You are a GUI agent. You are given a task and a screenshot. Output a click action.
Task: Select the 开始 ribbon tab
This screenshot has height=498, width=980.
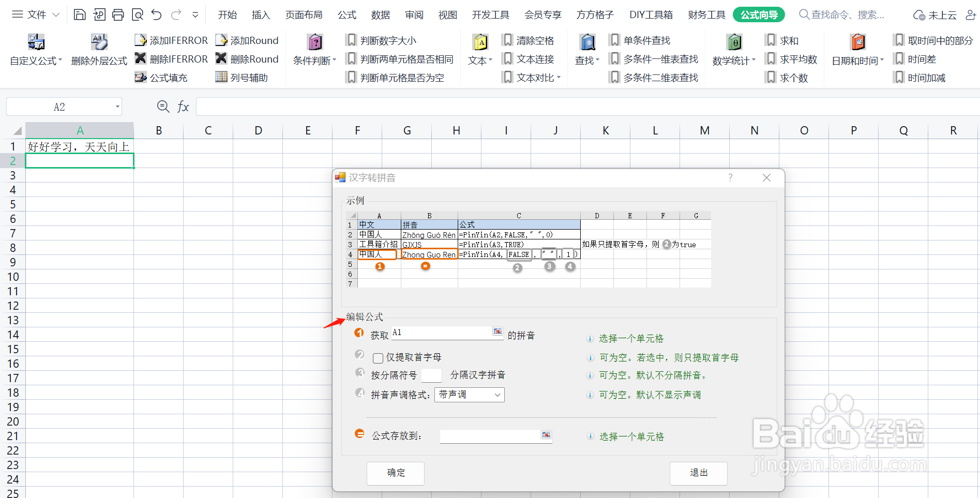pyautogui.click(x=228, y=15)
